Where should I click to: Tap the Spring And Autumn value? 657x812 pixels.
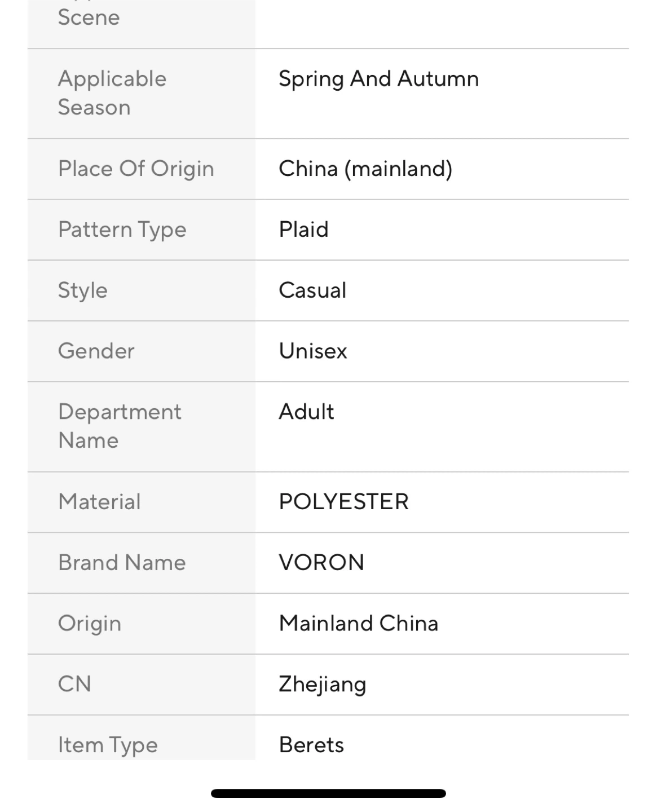[378, 79]
